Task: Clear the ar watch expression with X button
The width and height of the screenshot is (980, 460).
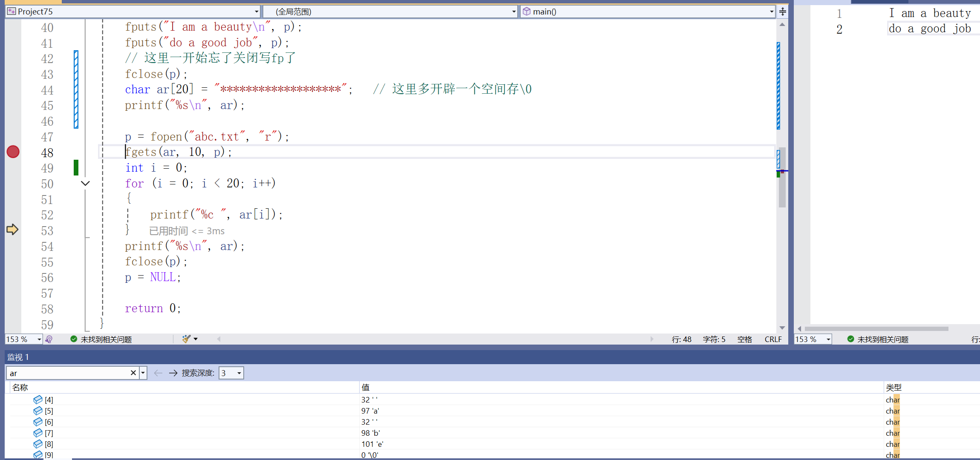Action: [133, 373]
